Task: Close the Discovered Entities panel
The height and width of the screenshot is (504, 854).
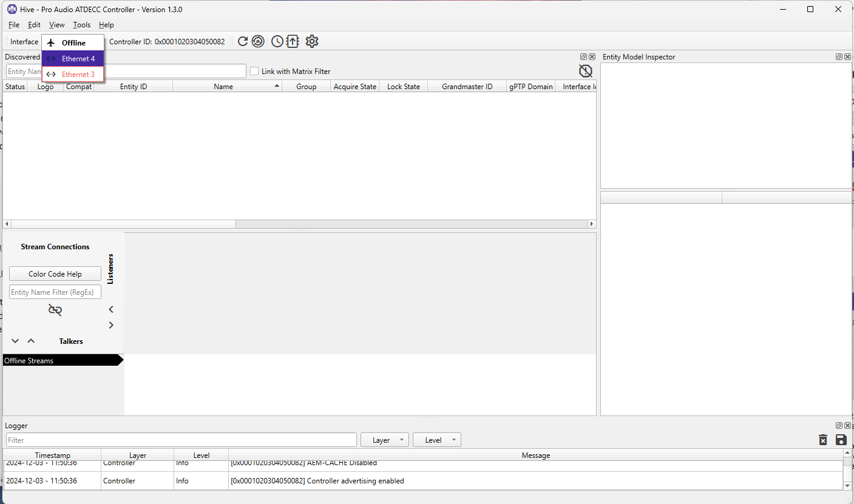Action: pos(592,56)
